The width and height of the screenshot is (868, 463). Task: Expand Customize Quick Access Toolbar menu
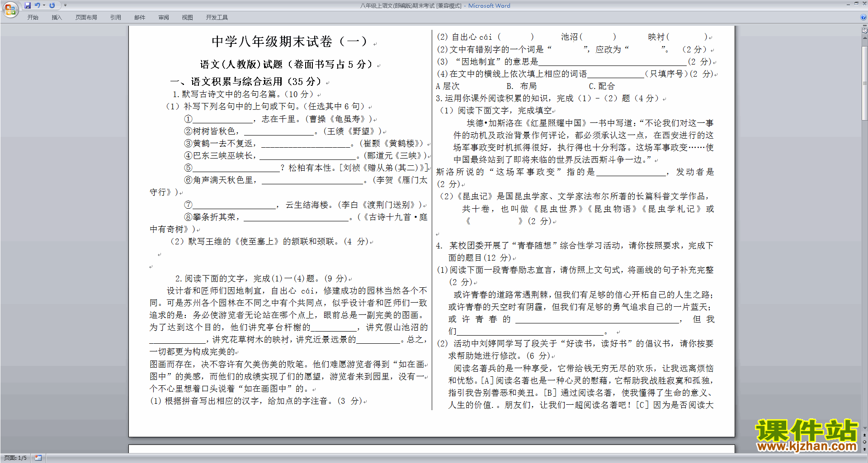(x=65, y=5)
